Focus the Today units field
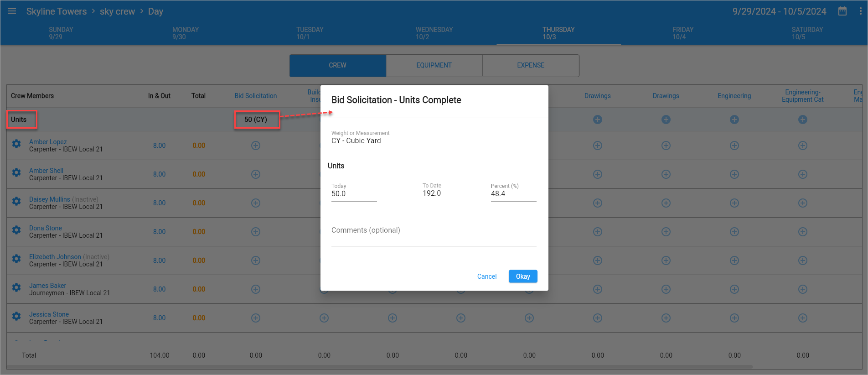868x375 pixels. [354, 194]
